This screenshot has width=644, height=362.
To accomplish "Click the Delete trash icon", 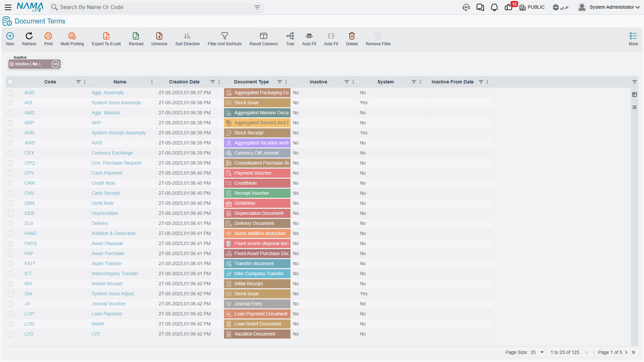I will pos(352,36).
